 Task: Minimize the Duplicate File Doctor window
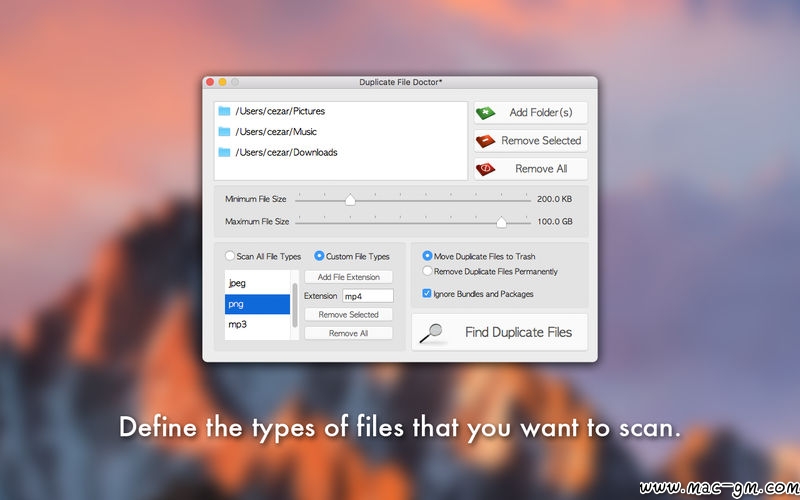click(222, 82)
